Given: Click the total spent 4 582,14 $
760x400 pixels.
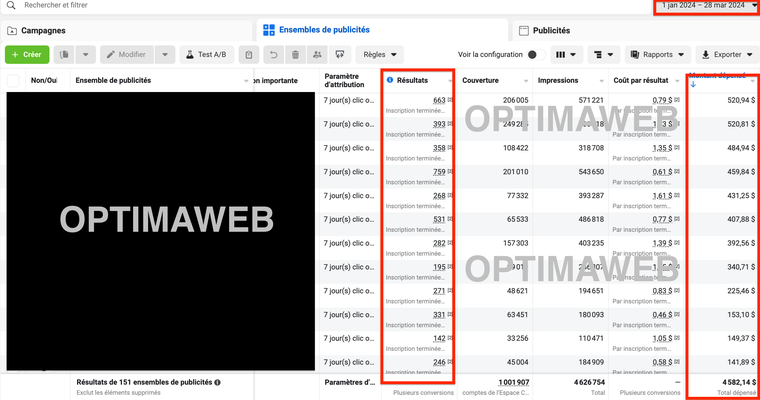Looking at the screenshot, I should point(739,383).
